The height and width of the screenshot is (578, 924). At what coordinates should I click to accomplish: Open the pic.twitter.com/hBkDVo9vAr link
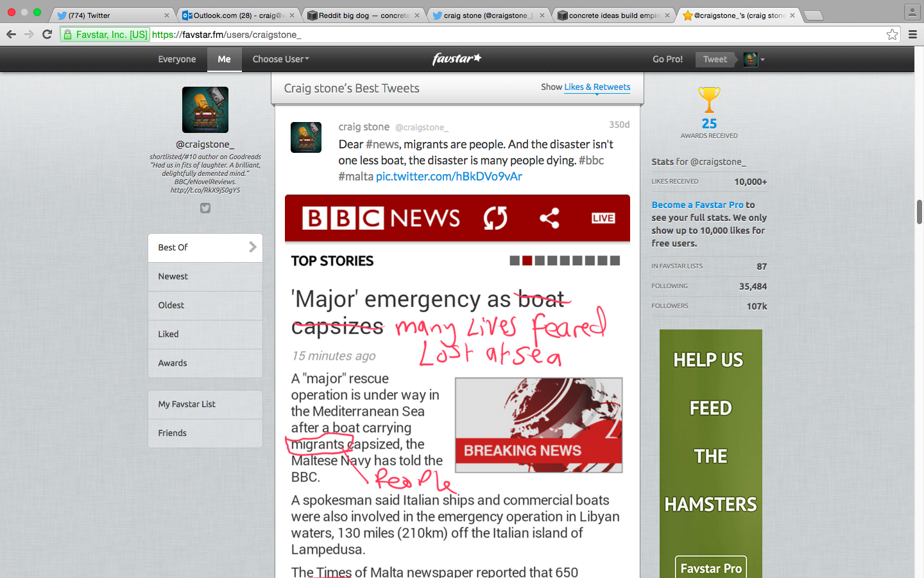click(x=449, y=176)
